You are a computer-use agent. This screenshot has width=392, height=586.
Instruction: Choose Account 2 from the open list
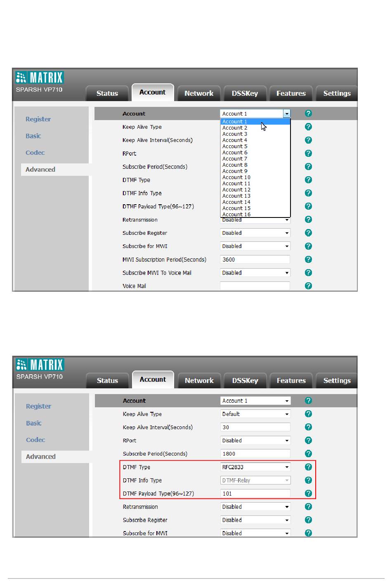(255, 128)
